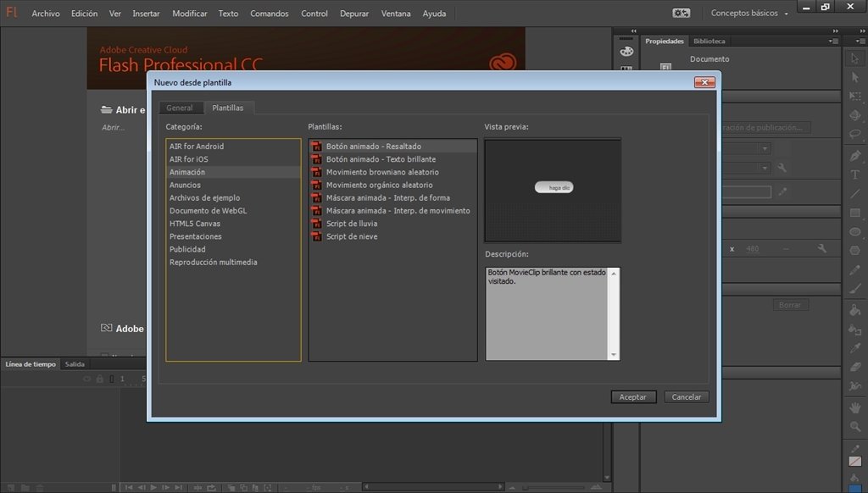Activate the Eraser tool

click(x=855, y=367)
